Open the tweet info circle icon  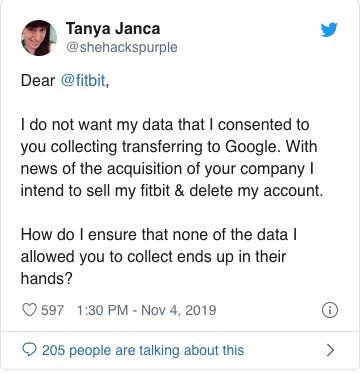(x=330, y=310)
